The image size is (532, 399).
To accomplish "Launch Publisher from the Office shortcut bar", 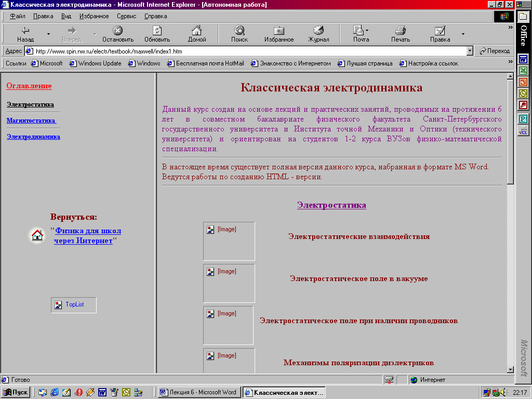I will (x=523, y=119).
